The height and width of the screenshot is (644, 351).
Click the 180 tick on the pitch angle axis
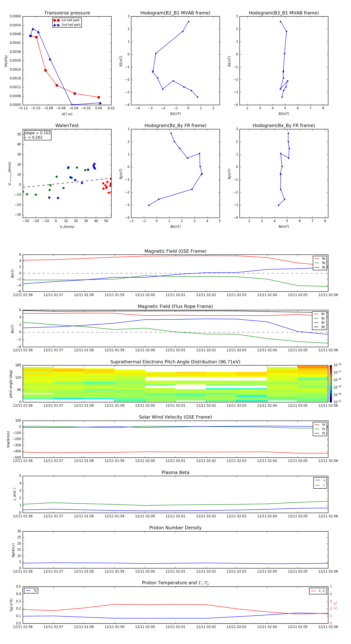click(x=18, y=365)
